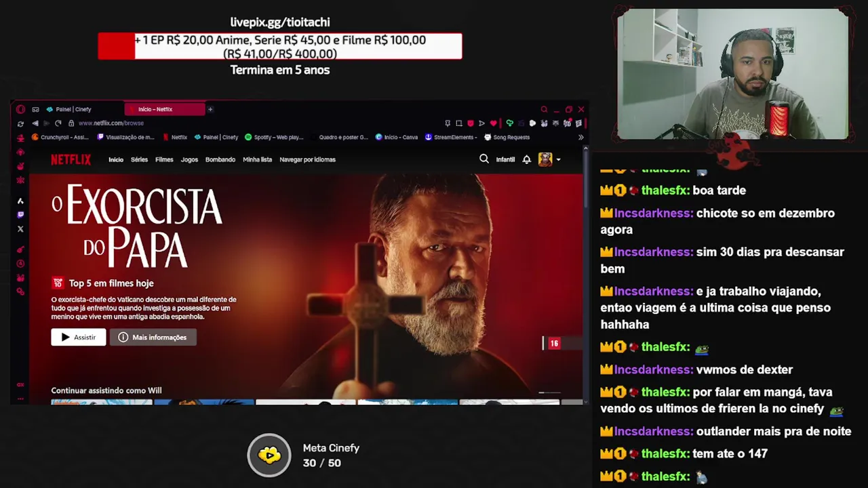Click the O Exorcista do Papa title

point(137,226)
